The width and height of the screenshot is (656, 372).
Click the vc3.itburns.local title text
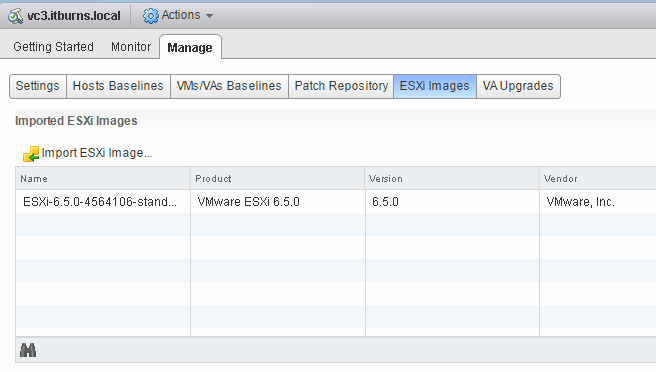74,16
